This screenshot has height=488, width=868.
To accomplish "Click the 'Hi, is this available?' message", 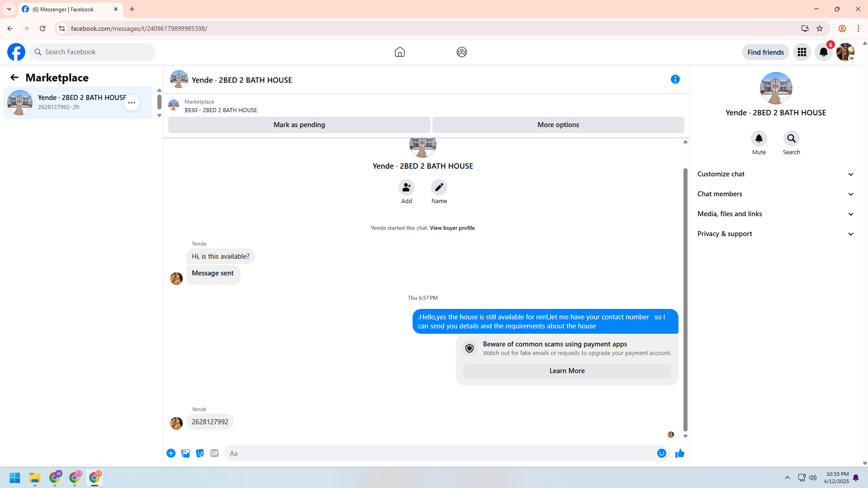I will (x=220, y=256).
